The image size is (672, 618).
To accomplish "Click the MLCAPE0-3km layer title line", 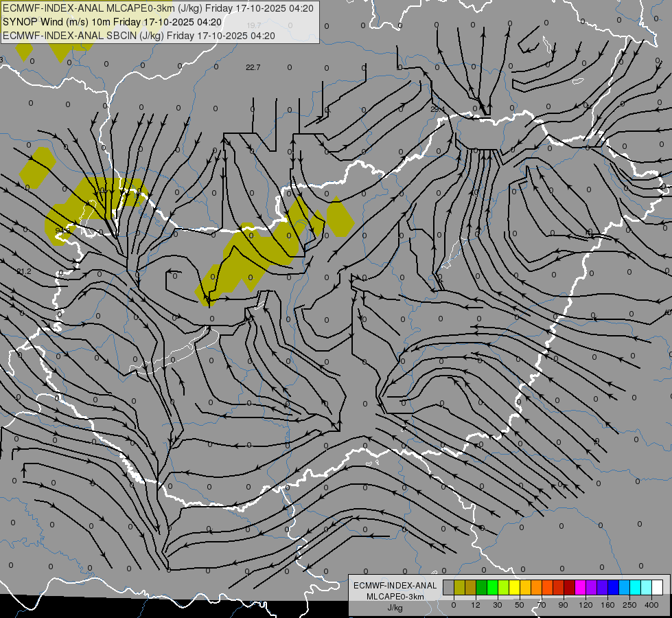I will coord(158,8).
